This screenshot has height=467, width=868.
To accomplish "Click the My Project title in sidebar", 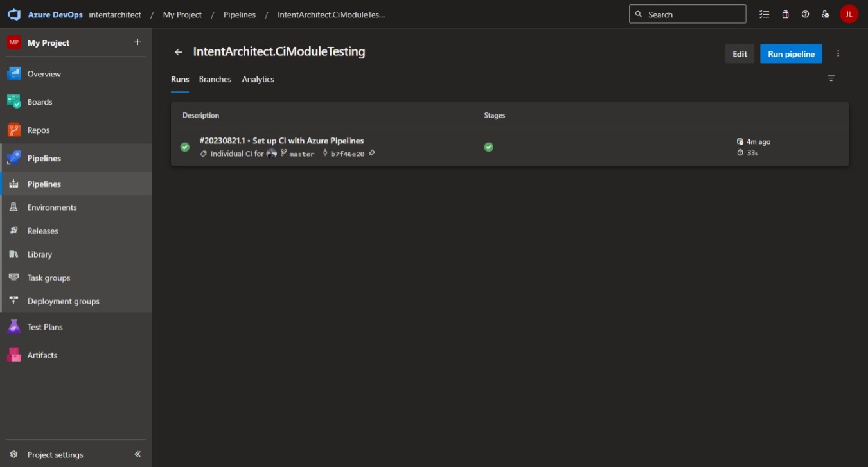I will pyautogui.click(x=48, y=43).
